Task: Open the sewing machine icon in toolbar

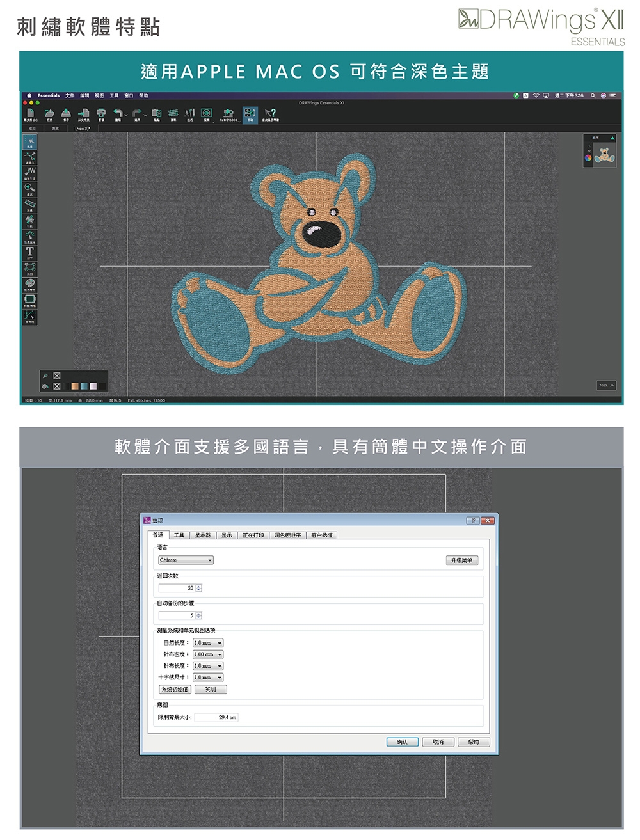Action: (x=228, y=113)
